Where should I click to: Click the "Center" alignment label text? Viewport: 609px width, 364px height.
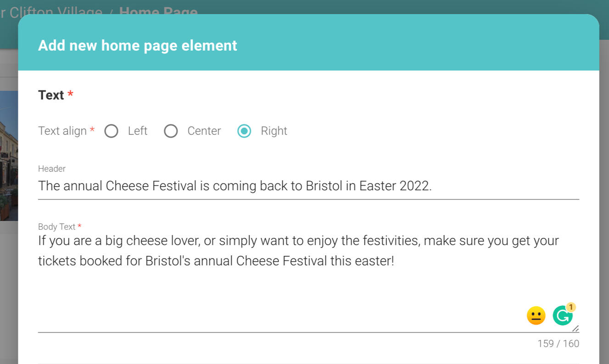coord(204,131)
